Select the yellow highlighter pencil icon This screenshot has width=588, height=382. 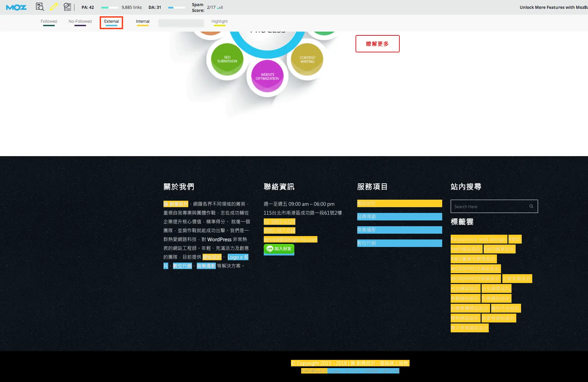[x=54, y=7]
